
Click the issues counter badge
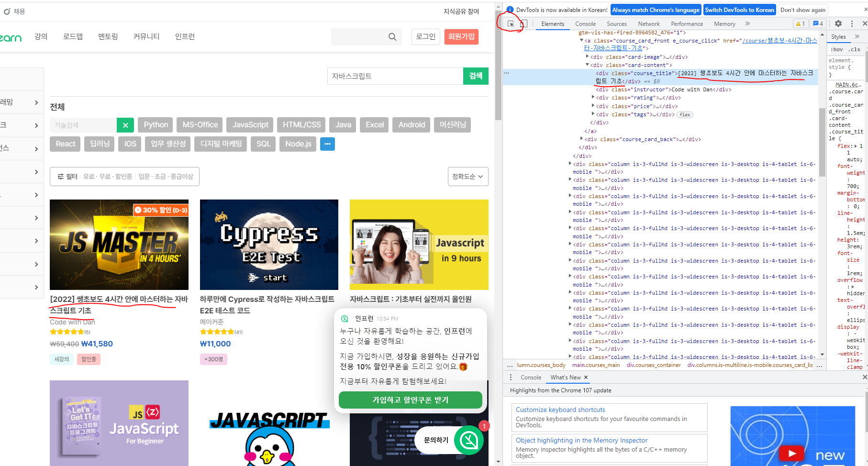coord(818,23)
